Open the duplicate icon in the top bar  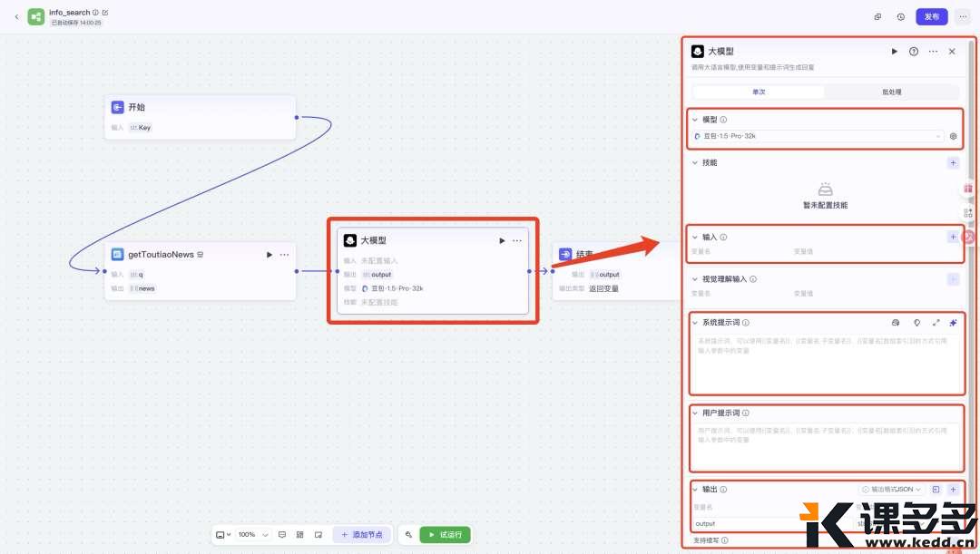click(877, 17)
